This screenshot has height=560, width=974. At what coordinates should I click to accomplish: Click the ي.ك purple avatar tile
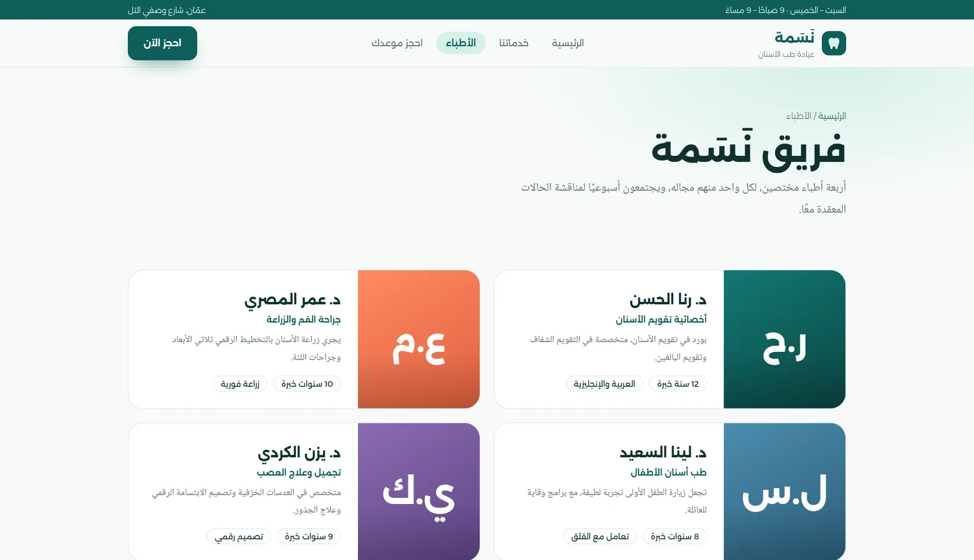tap(419, 491)
